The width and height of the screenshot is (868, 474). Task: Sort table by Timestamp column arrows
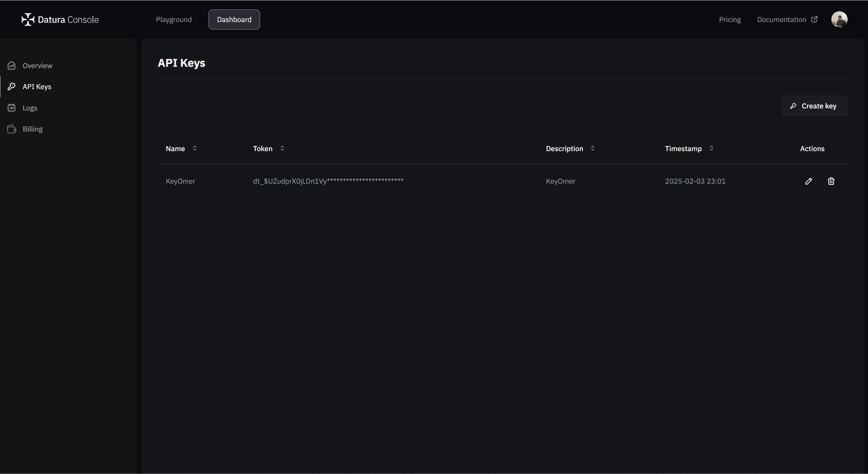click(711, 148)
